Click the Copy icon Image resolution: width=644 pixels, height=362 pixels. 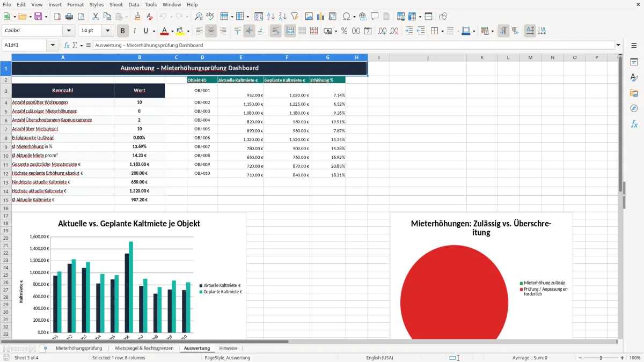coord(107,17)
